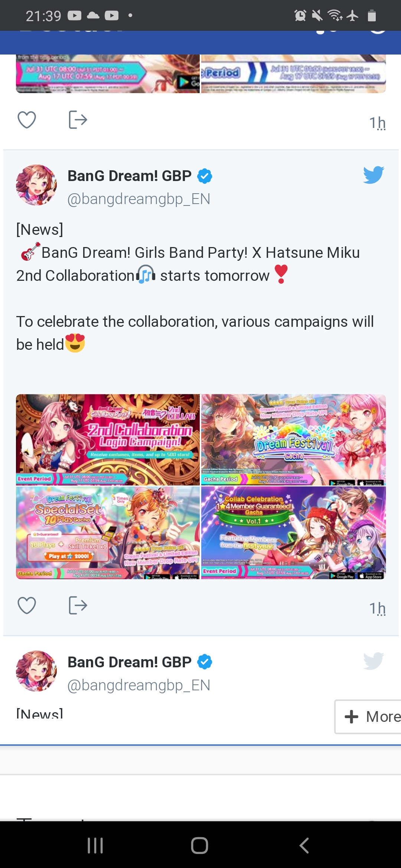
Task: Open Twitter bird icon on bottom tweet
Action: 374,661
